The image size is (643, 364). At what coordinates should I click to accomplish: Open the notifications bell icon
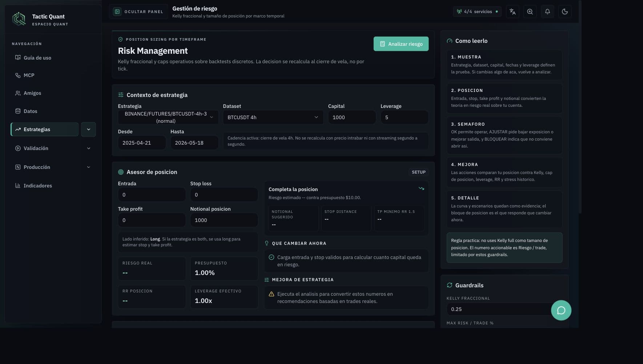pos(547,12)
